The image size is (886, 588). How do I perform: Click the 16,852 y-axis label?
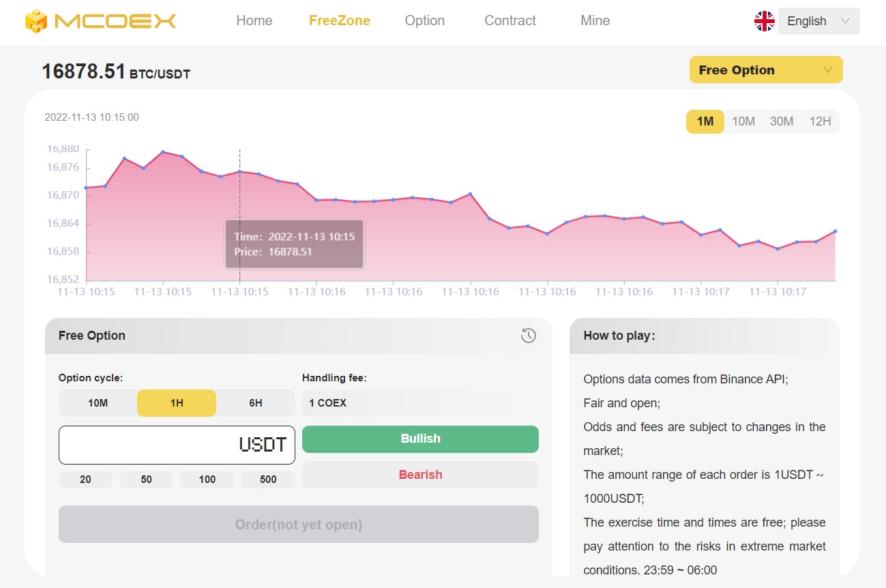(63, 279)
